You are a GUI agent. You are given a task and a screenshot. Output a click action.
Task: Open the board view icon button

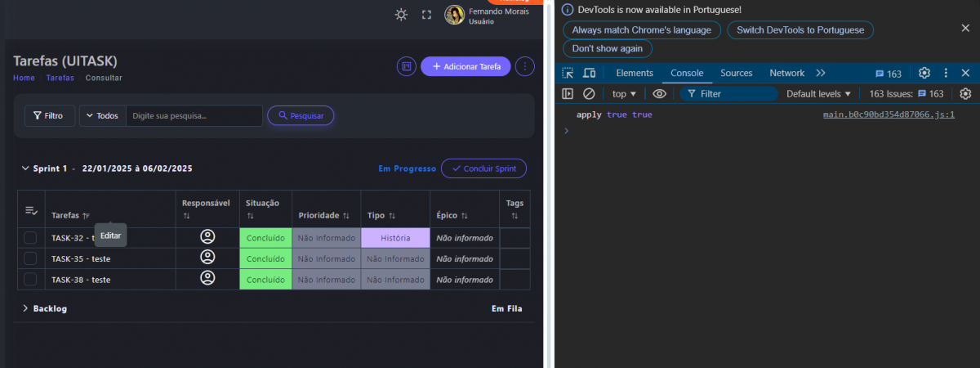(x=406, y=66)
